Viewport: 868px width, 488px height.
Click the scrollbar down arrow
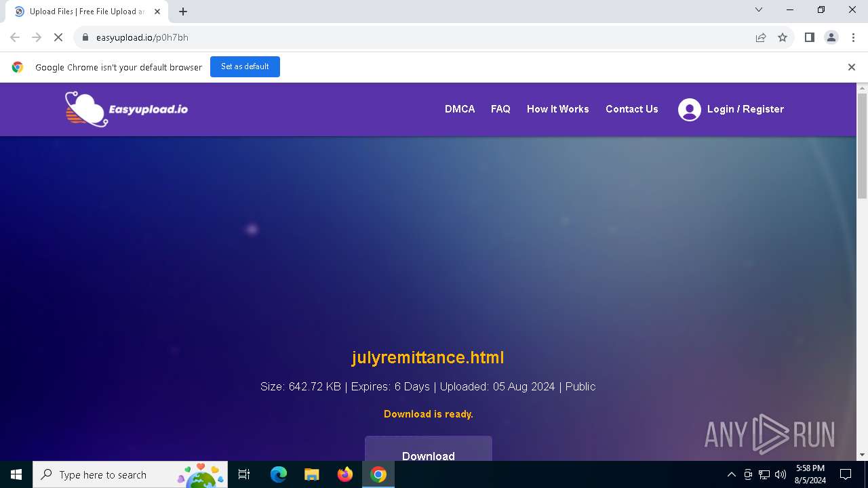pyautogui.click(x=862, y=455)
